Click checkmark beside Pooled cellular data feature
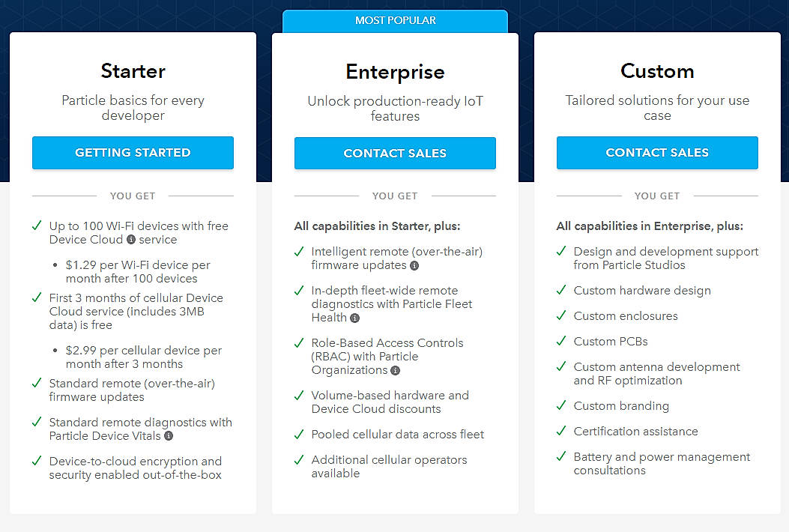 pos(299,434)
